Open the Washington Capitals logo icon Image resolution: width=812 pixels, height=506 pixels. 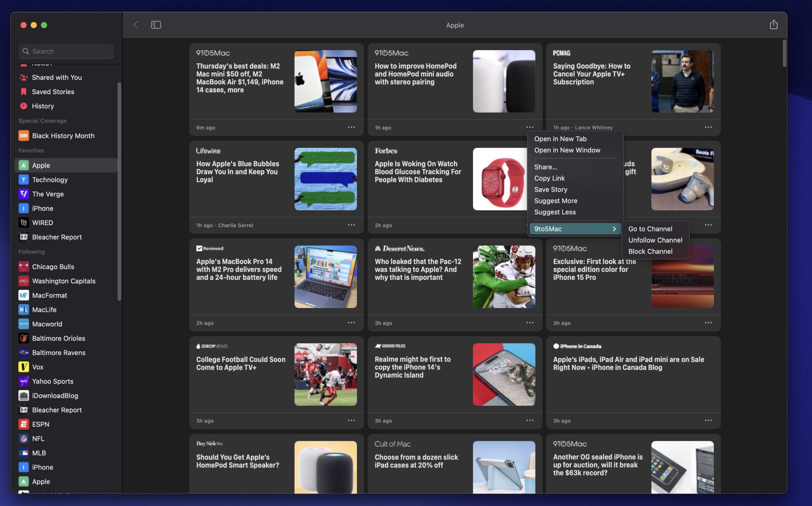(x=23, y=281)
